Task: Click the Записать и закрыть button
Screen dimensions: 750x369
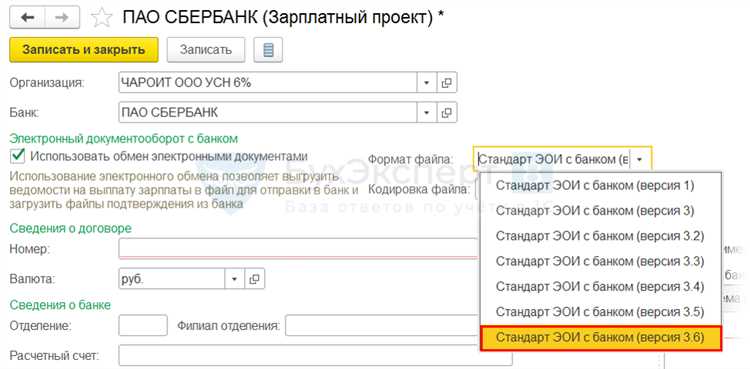Action: [84, 50]
